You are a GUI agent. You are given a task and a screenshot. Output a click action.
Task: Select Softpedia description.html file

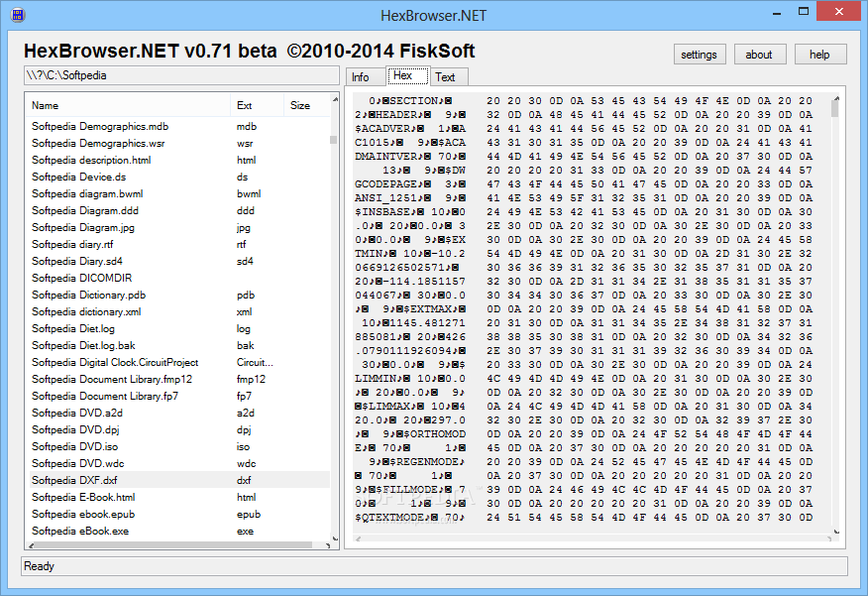coord(178,160)
